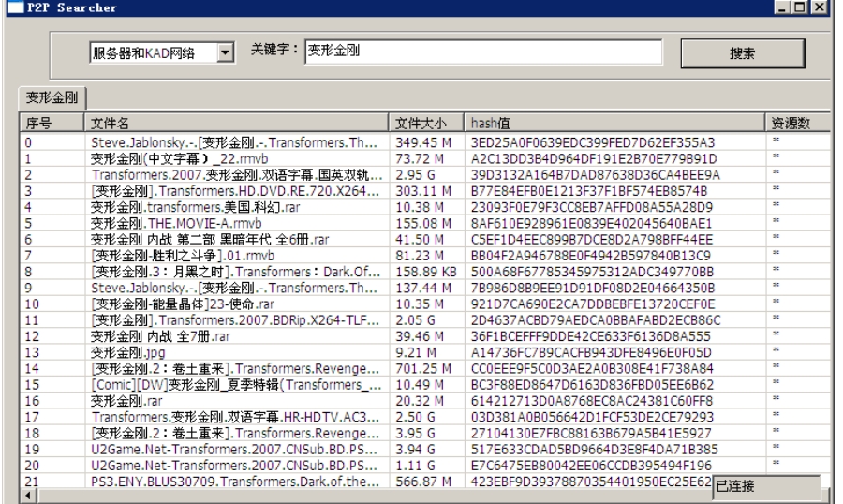Click the sequence number 19 cell
This screenshot has height=504, width=843.
pyautogui.click(x=52, y=449)
